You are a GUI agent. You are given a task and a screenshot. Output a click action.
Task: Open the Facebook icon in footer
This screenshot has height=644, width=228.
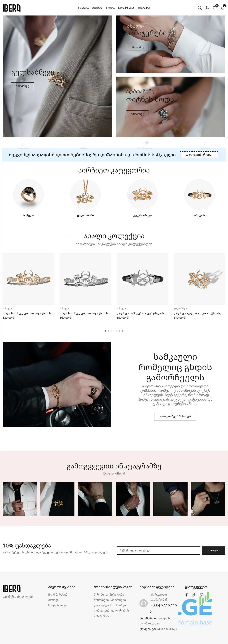(186, 595)
